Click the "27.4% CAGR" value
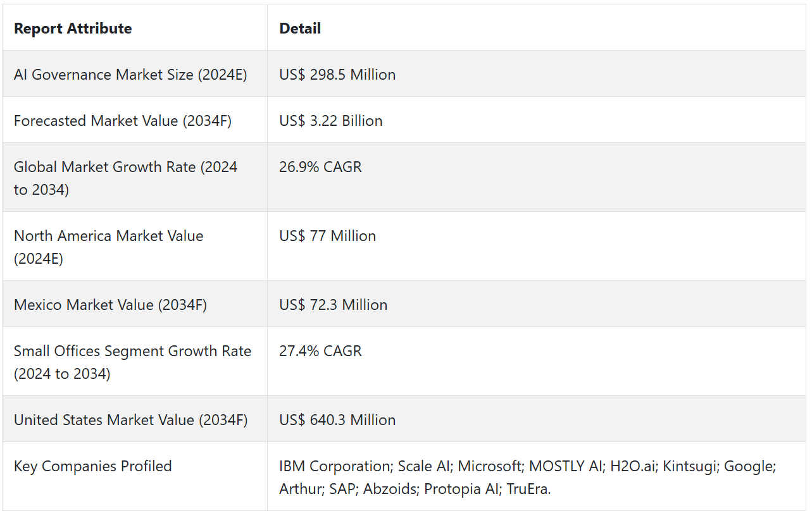The width and height of the screenshot is (812, 518). pyautogui.click(x=320, y=351)
